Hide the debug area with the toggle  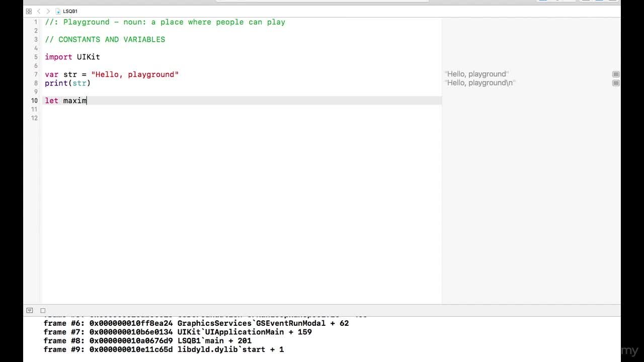point(30,311)
